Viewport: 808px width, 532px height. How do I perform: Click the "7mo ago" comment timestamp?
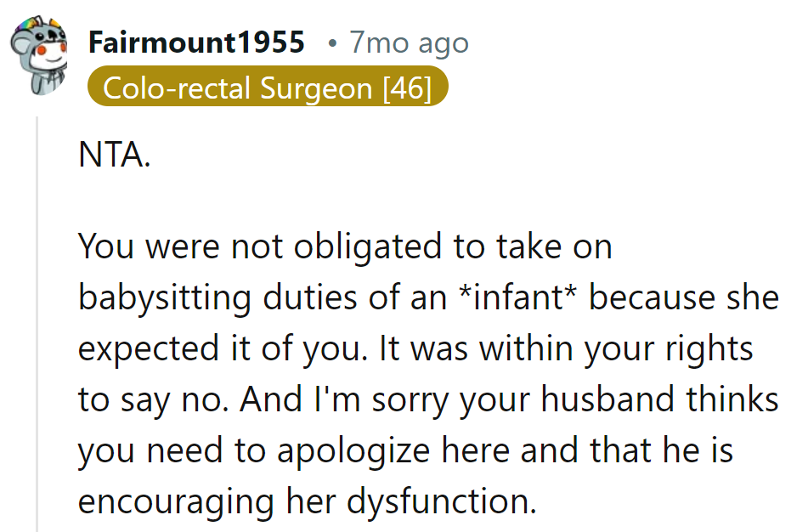click(408, 42)
